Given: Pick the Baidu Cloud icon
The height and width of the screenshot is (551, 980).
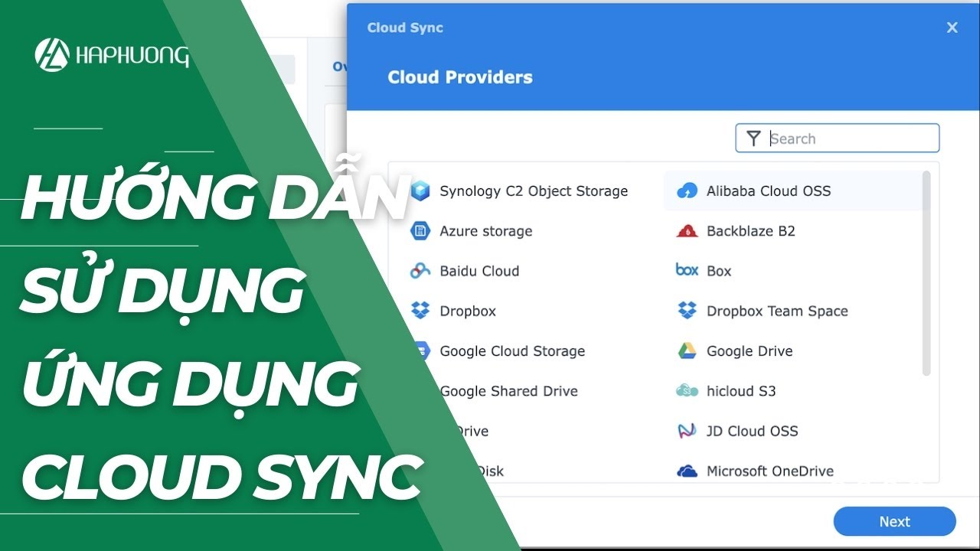Looking at the screenshot, I should [x=420, y=270].
